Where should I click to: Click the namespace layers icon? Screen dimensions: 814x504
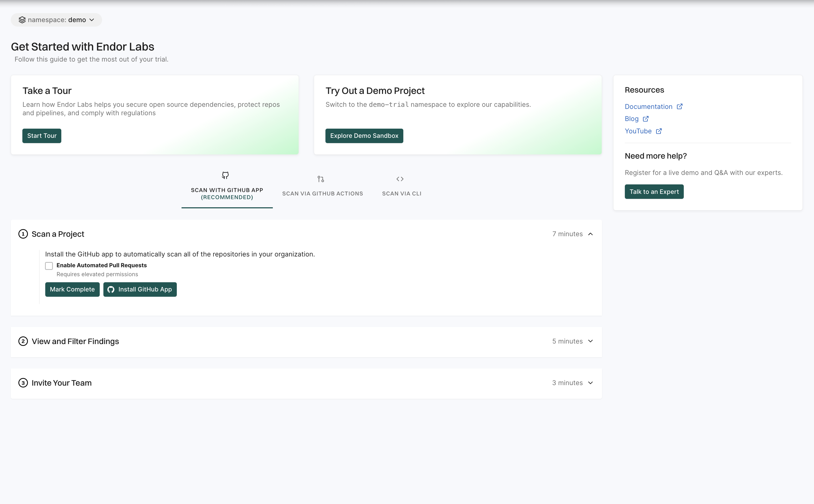click(22, 20)
